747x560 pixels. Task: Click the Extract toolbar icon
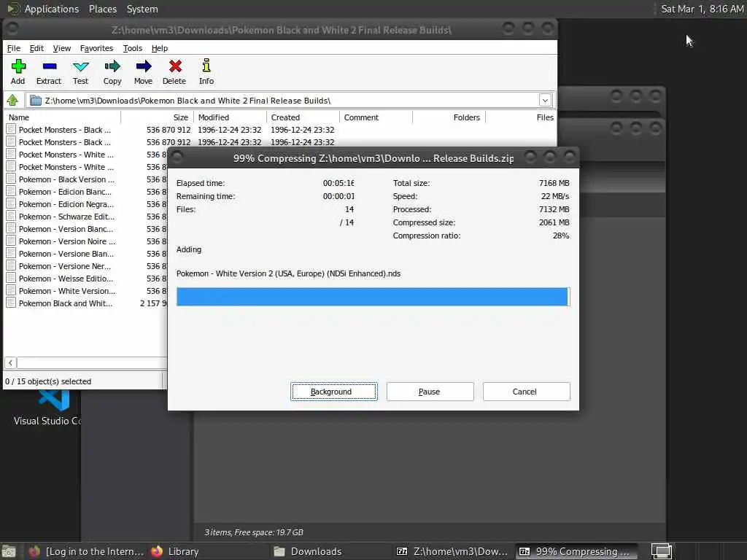pyautogui.click(x=49, y=72)
